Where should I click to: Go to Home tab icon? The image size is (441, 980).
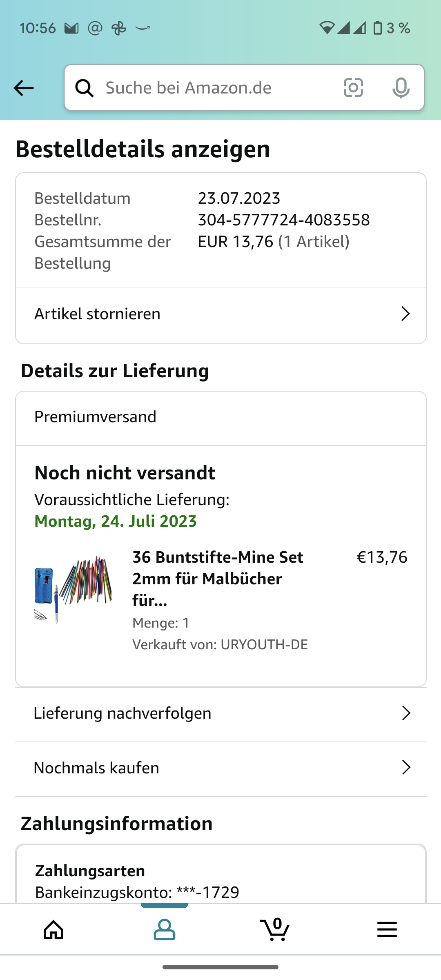pyautogui.click(x=54, y=930)
